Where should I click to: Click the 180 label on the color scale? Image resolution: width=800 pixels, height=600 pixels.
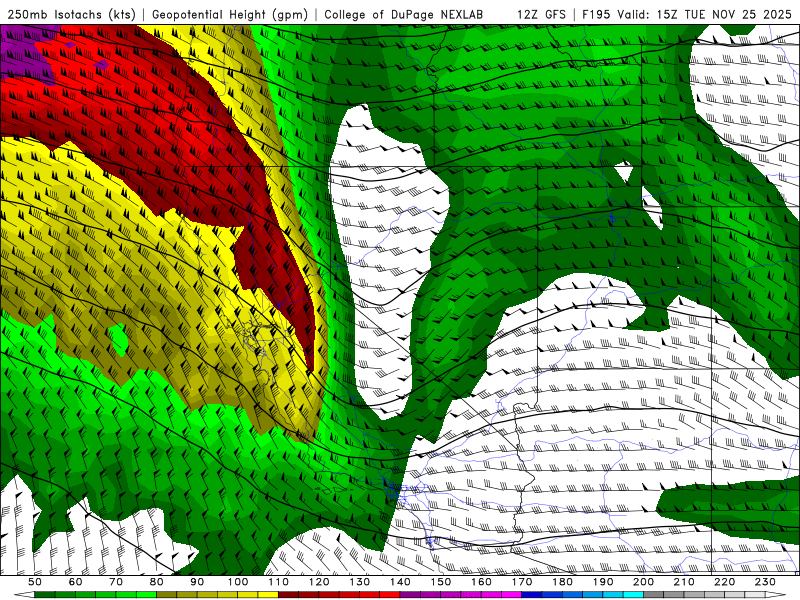pos(562,582)
